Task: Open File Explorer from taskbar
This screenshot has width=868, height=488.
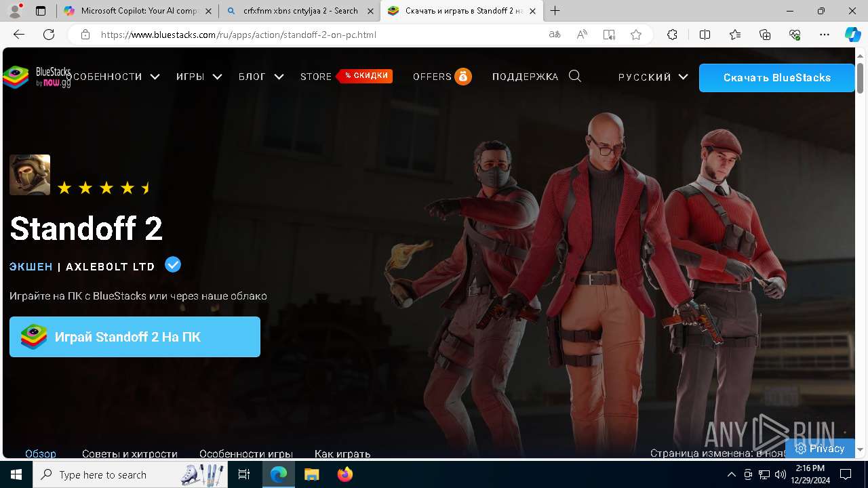Action: coord(311,474)
